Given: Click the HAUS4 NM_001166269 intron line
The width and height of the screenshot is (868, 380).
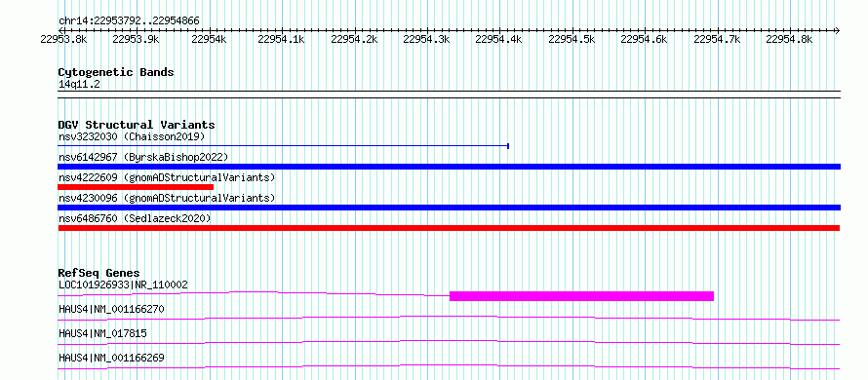Looking at the screenshot, I should [449, 366].
